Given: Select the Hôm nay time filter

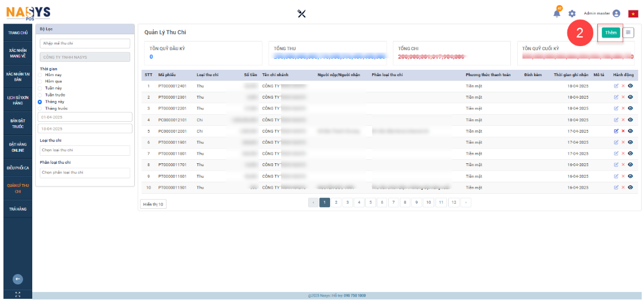Looking at the screenshot, I should tap(40, 74).
